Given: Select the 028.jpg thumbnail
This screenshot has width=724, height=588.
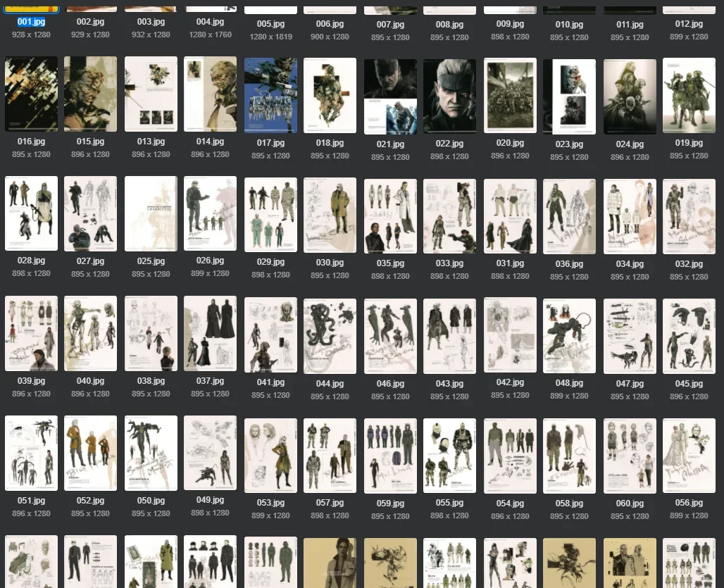Looking at the screenshot, I should 32,213.
